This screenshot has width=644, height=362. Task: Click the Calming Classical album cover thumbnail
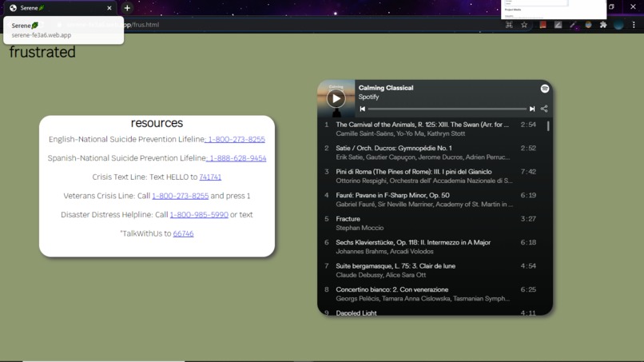tap(336, 98)
